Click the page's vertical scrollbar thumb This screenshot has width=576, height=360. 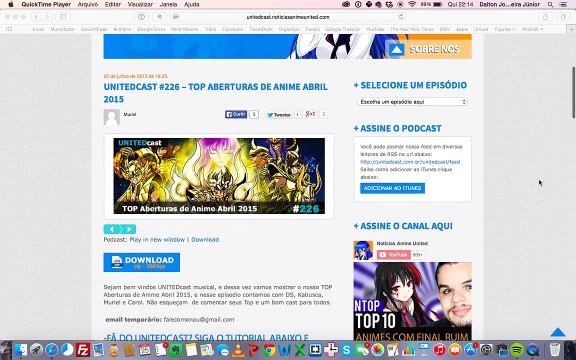[x=573, y=92]
